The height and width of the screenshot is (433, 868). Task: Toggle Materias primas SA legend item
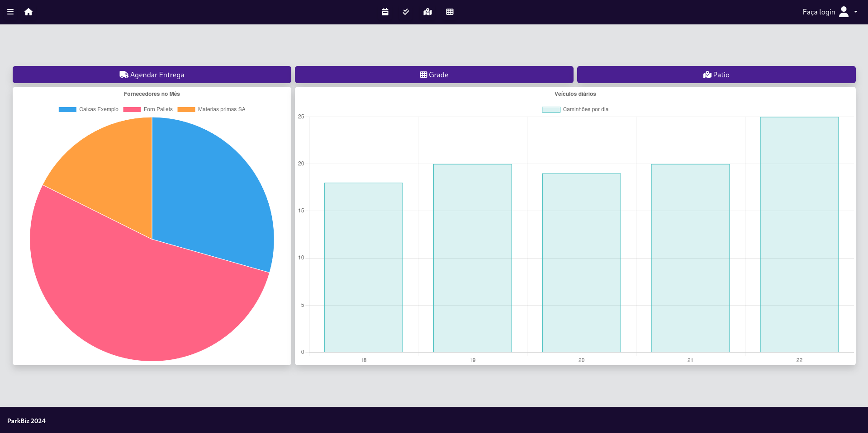(x=211, y=109)
